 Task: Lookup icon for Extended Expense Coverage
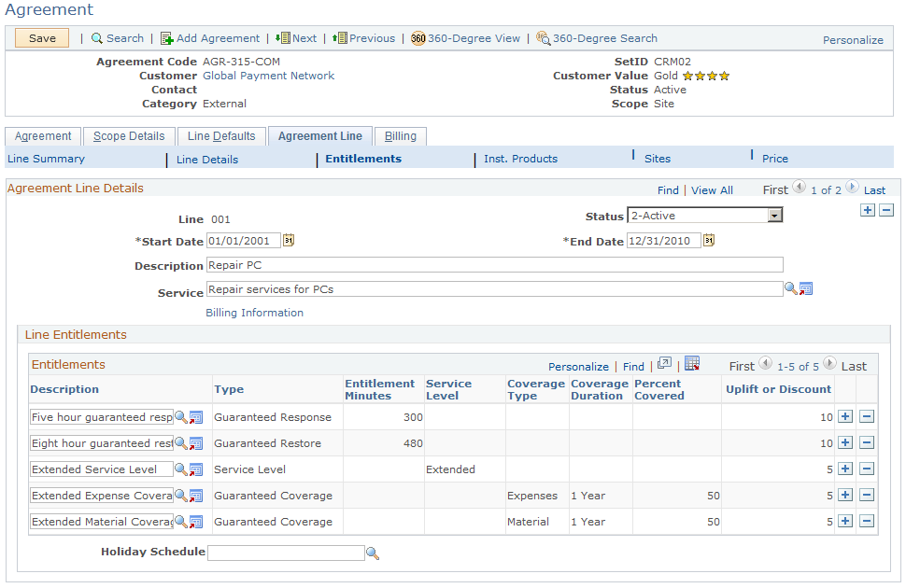(x=181, y=495)
